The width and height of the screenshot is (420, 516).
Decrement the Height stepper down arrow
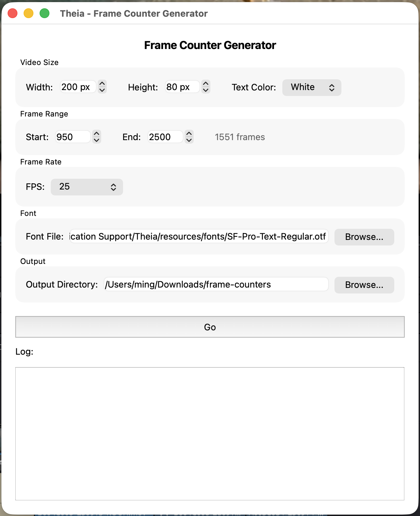tap(206, 90)
